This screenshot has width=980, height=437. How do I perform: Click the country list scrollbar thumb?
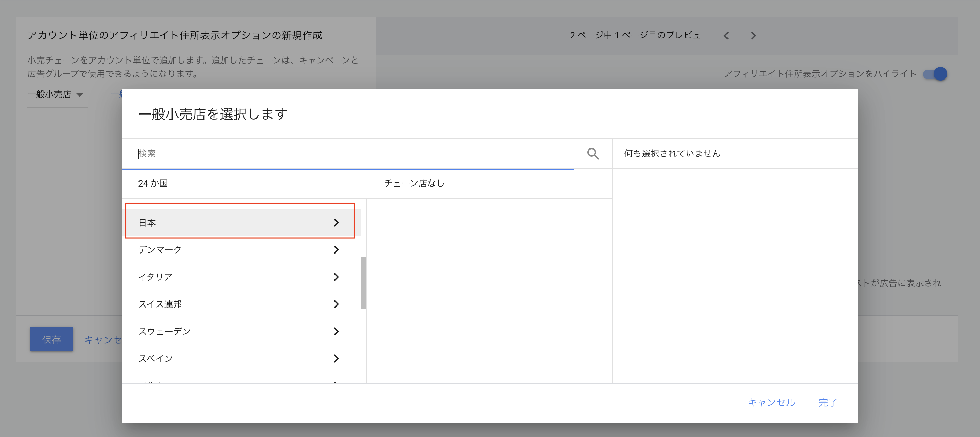pyautogui.click(x=363, y=282)
